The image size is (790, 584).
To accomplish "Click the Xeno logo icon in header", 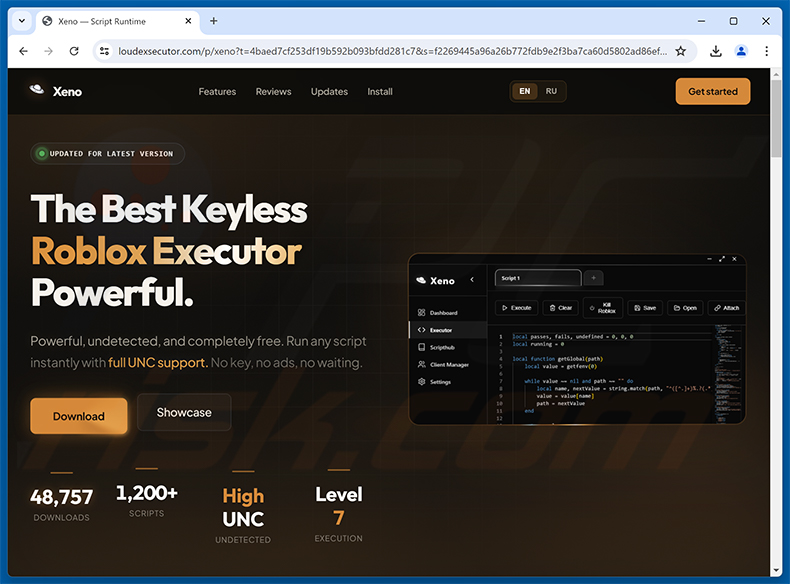I will (x=37, y=90).
